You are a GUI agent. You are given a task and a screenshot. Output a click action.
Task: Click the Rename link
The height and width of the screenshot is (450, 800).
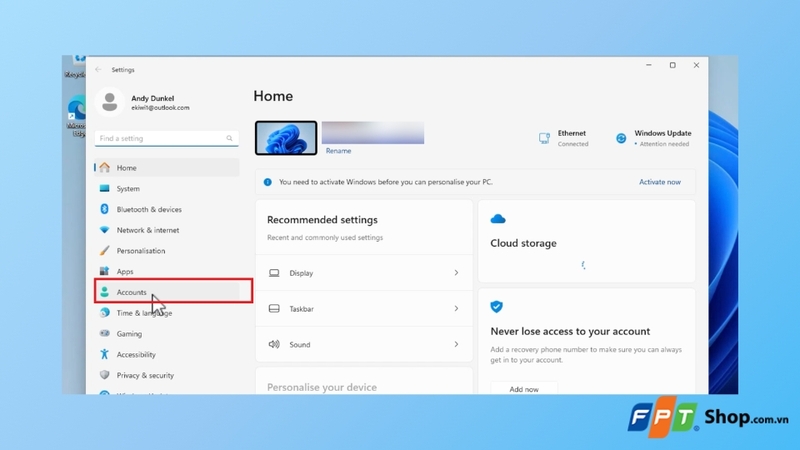338,151
